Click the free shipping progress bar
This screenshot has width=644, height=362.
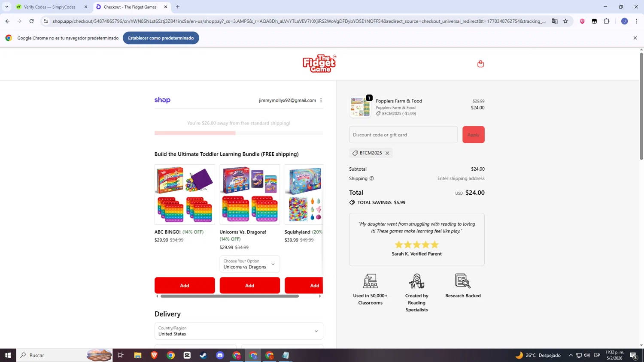click(239, 133)
